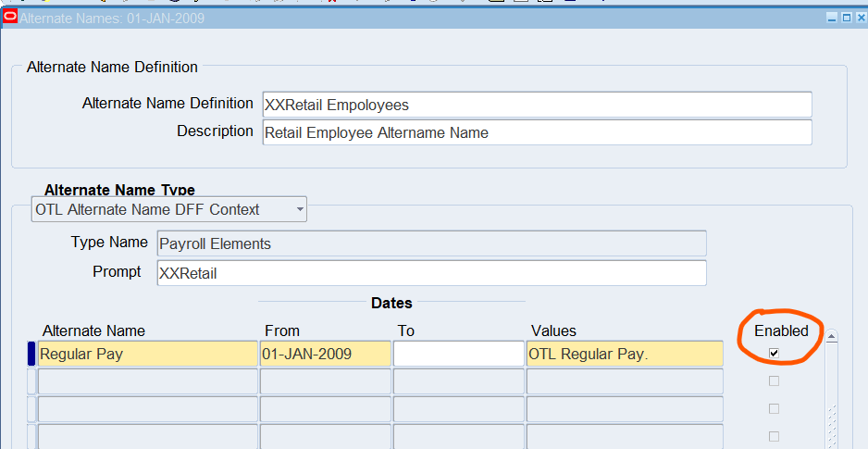Screen dimensions: 868x449
Task: Click the empty To date field in first row
Action: coord(458,354)
